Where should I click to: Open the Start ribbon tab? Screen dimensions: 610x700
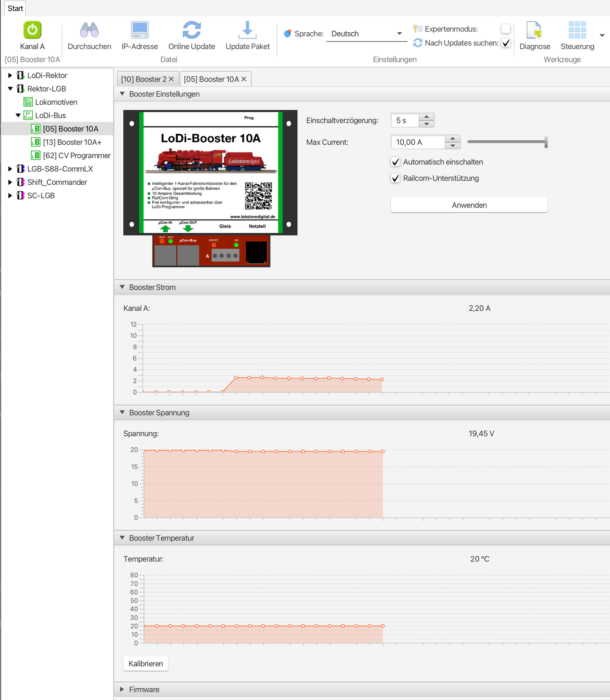click(15, 8)
